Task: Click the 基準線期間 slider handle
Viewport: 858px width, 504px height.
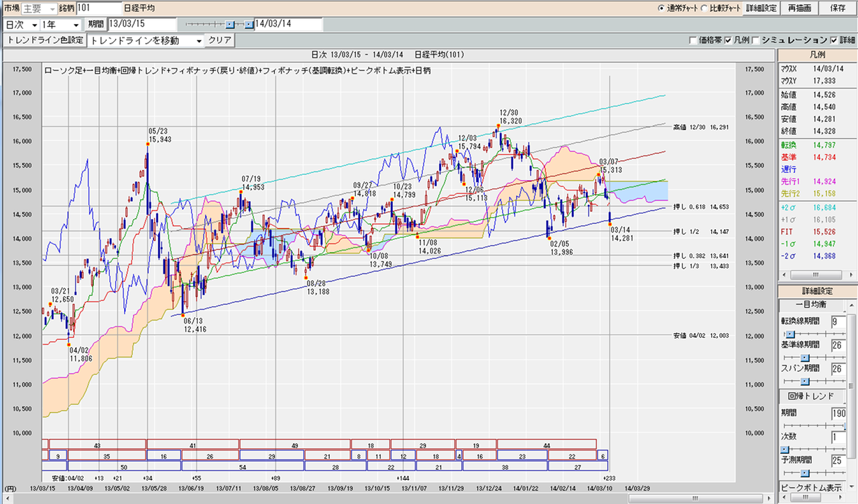Action: (805, 357)
